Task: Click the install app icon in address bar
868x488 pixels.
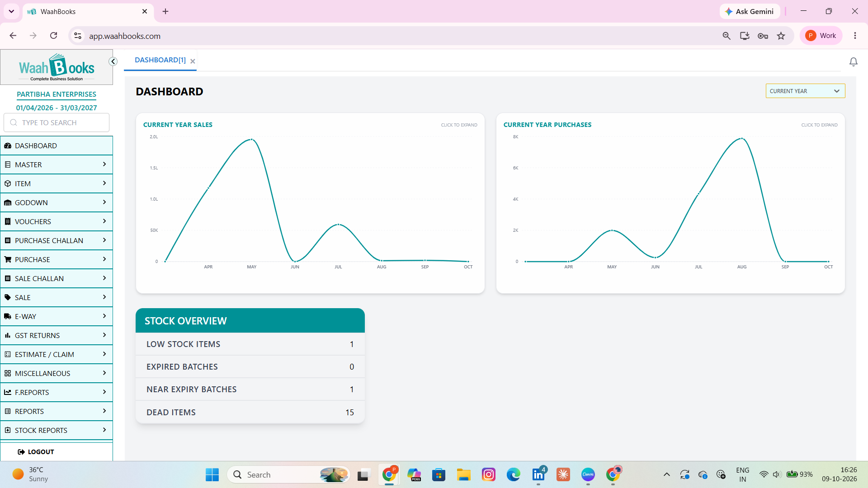Action: click(745, 36)
